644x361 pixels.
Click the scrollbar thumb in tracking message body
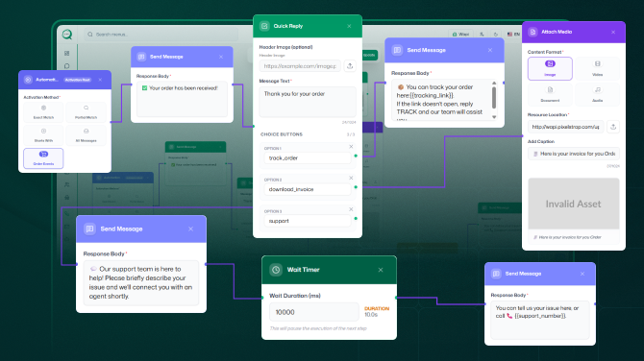[x=494, y=98]
